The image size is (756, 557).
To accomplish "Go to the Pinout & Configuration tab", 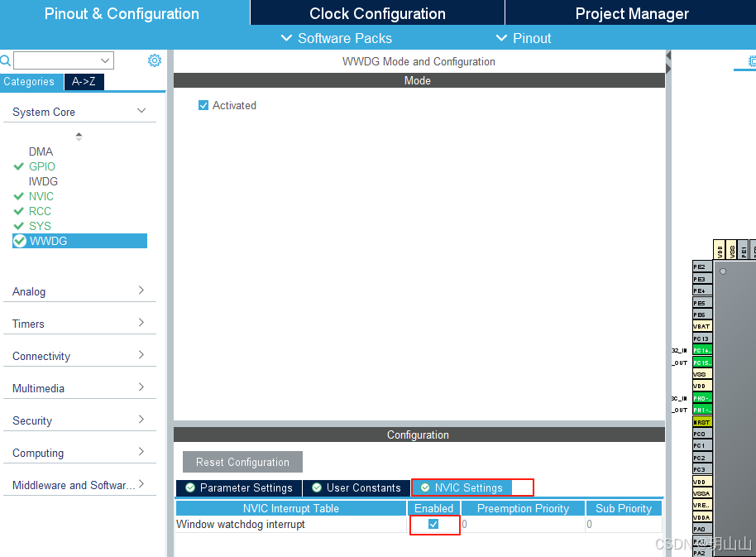I will (122, 13).
